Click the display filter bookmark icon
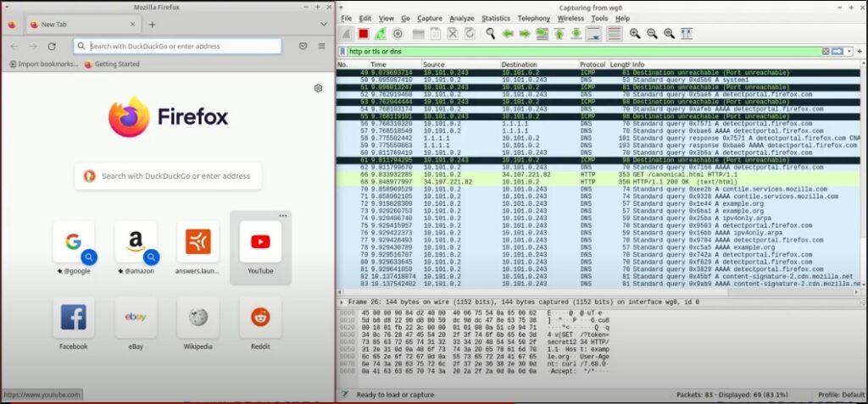The width and height of the screenshot is (868, 404). coord(343,52)
